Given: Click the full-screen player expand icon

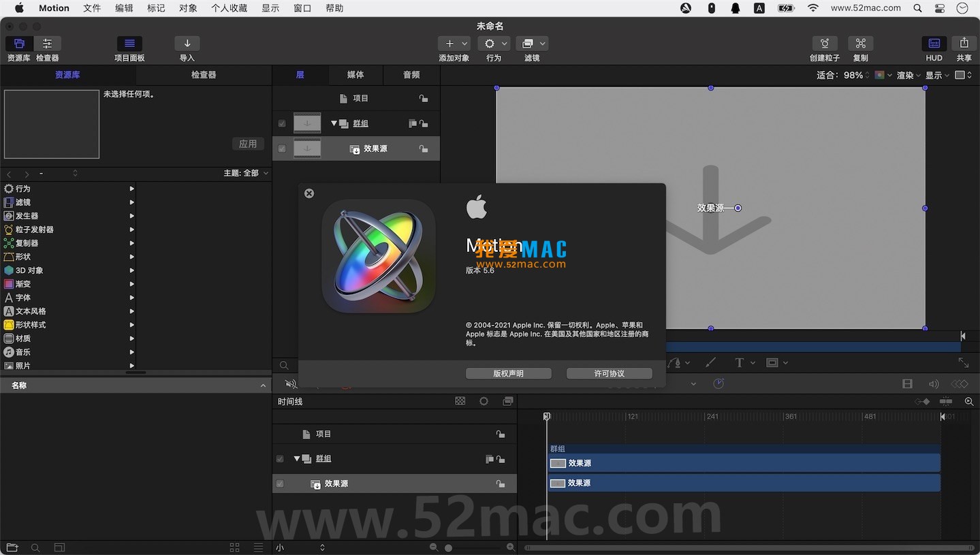Looking at the screenshot, I should (x=964, y=363).
